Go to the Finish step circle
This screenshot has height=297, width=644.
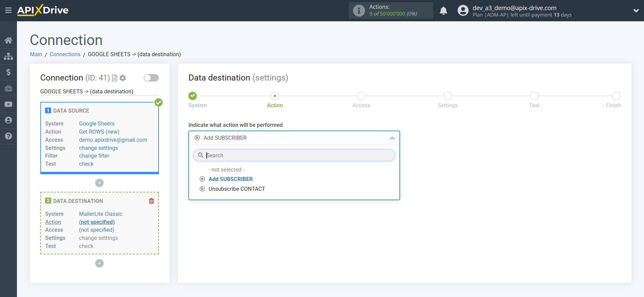616,96
